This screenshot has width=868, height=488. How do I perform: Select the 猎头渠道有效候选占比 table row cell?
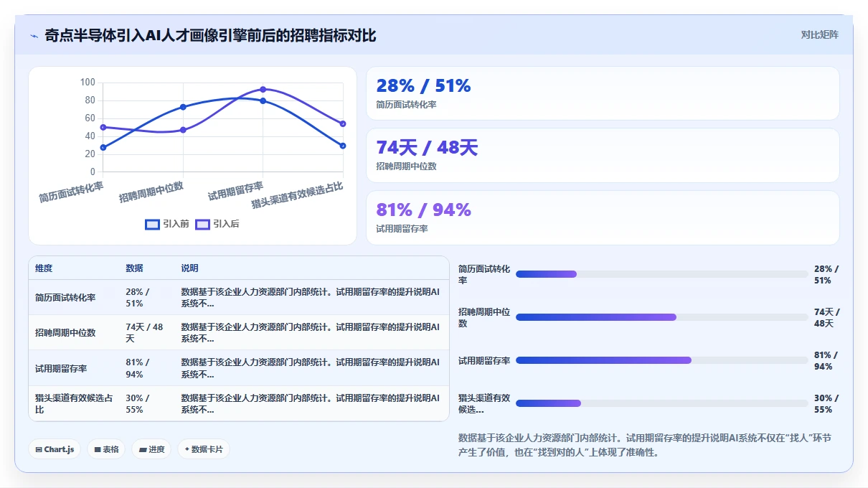(74, 403)
